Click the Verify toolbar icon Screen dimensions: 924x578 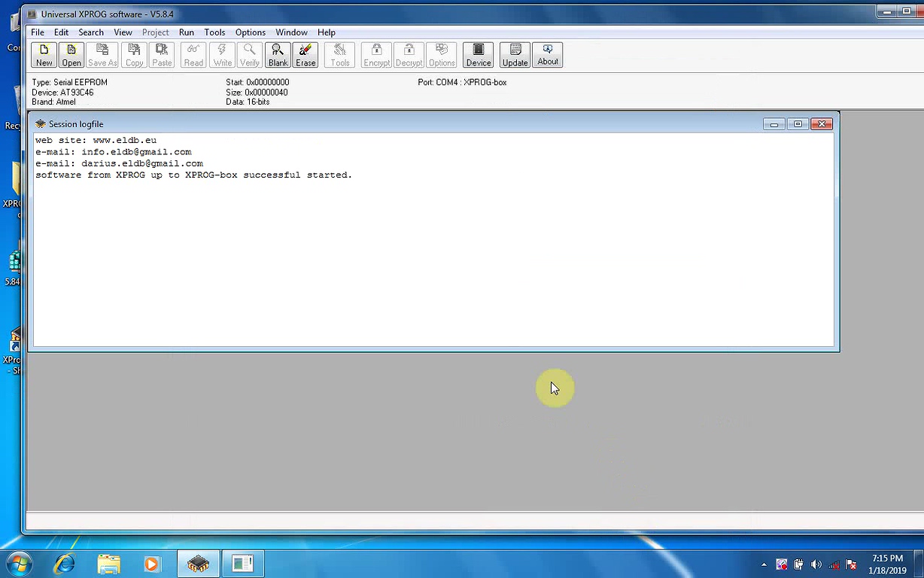249,55
